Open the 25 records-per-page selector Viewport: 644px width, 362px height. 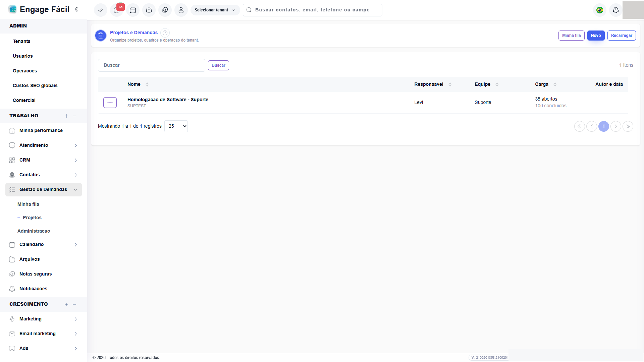click(176, 126)
